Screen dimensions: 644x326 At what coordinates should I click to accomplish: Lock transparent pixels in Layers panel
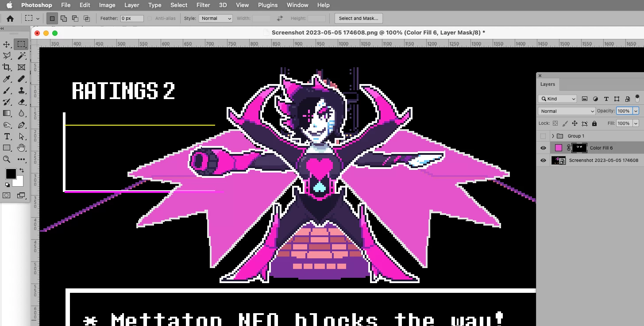(x=555, y=123)
